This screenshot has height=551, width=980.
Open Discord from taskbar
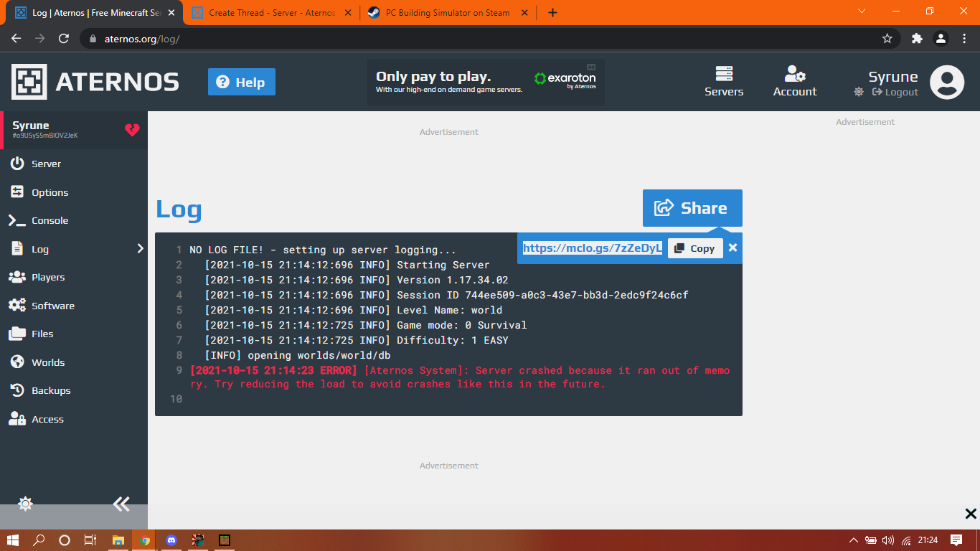click(171, 540)
